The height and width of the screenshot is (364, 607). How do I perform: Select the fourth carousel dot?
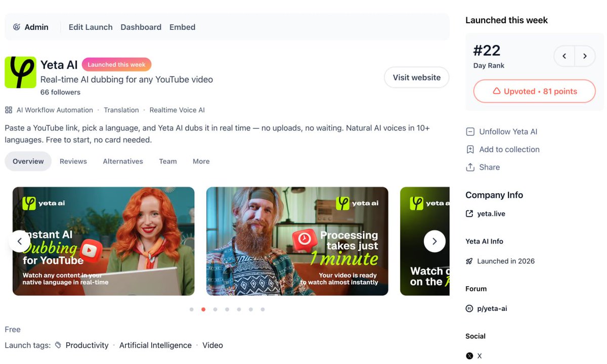click(227, 309)
